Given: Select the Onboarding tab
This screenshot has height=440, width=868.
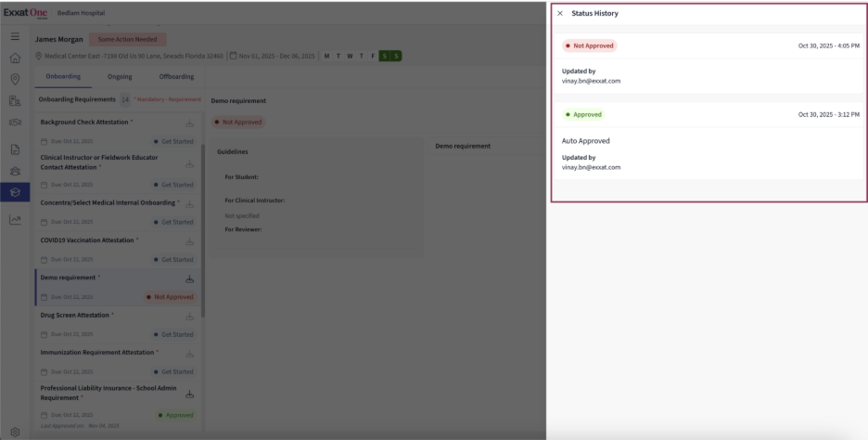Looking at the screenshot, I should click(63, 76).
